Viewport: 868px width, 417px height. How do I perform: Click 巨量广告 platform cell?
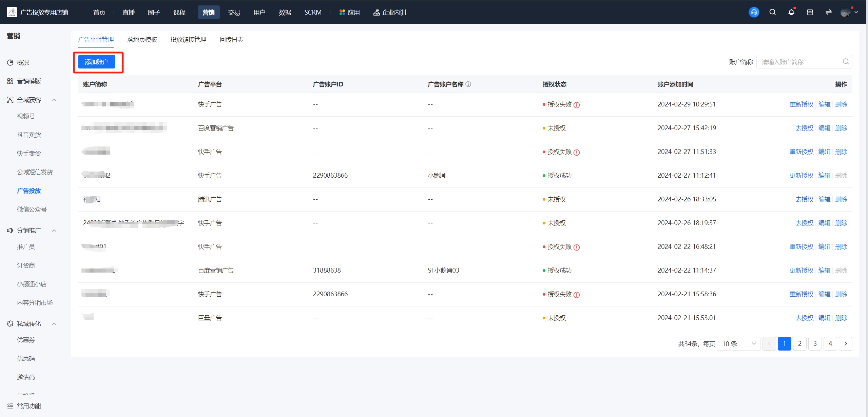210,318
